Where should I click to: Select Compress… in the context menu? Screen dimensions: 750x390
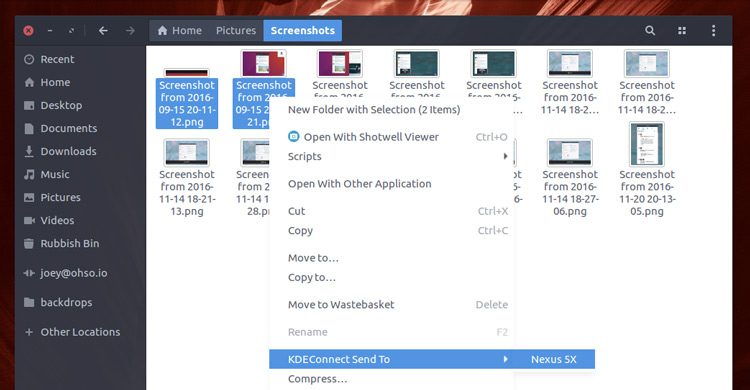pos(318,379)
